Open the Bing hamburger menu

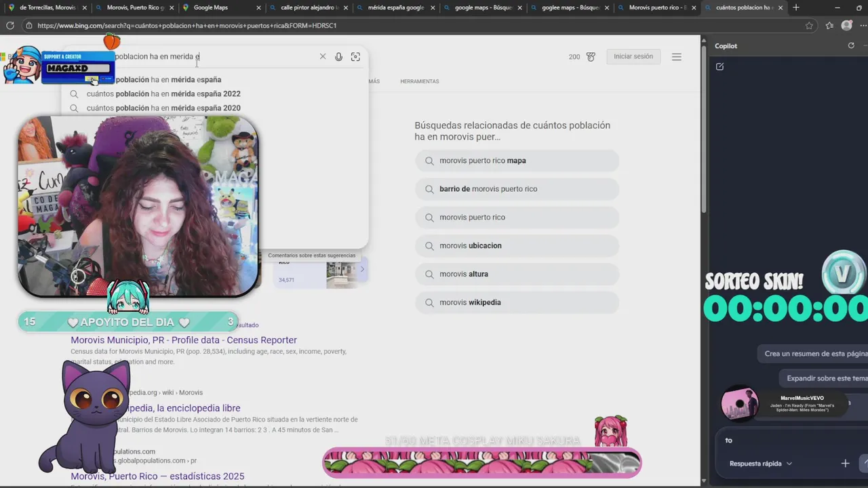676,57
